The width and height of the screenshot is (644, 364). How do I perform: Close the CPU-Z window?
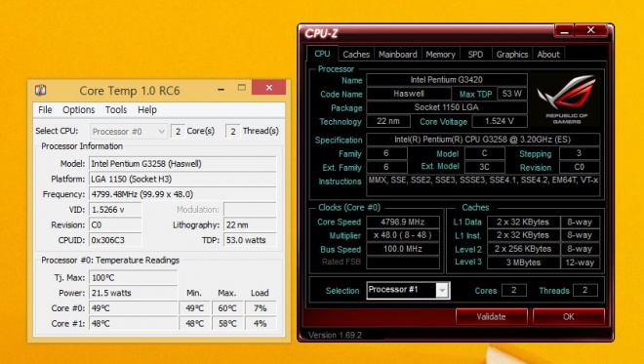[x=590, y=30]
